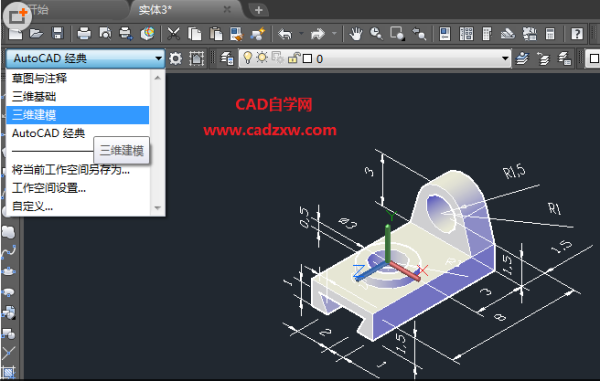Open the QuickCalc calculator icon
Screen dimensions: 600x381
point(550,34)
